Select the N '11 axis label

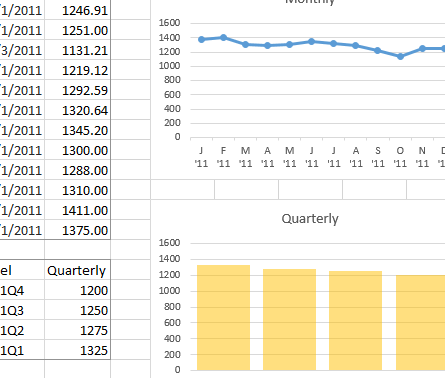click(422, 157)
